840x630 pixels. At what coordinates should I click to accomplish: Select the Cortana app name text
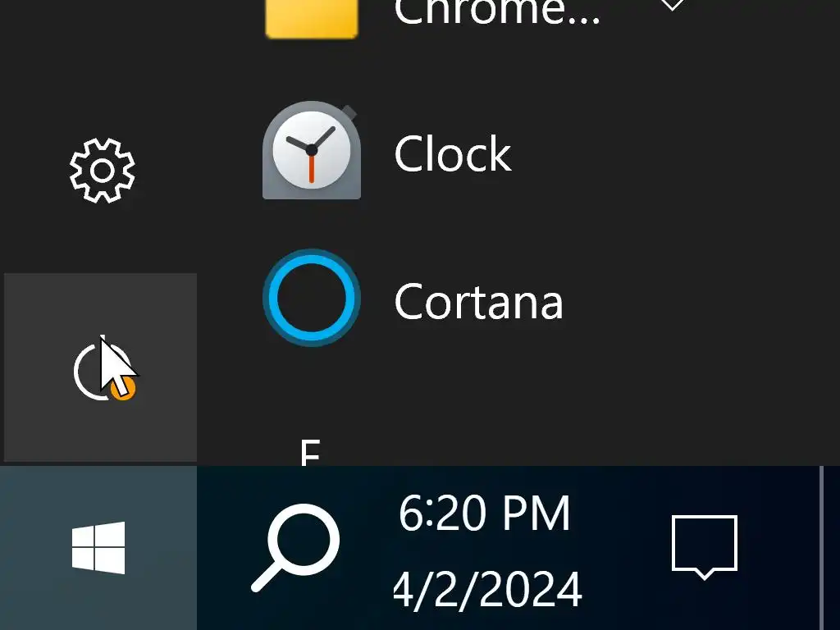478,302
